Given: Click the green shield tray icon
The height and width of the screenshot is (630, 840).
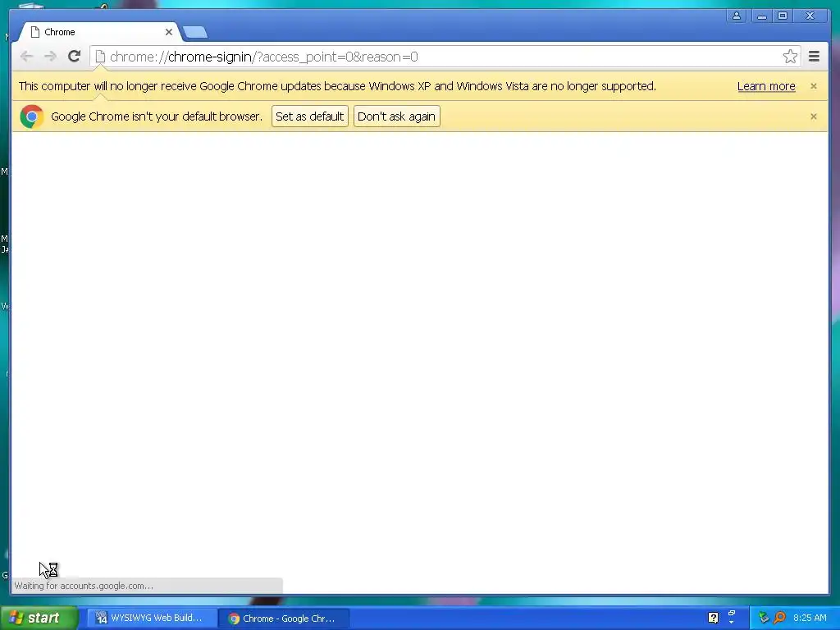Looking at the screenshot, I should (764, 618).
